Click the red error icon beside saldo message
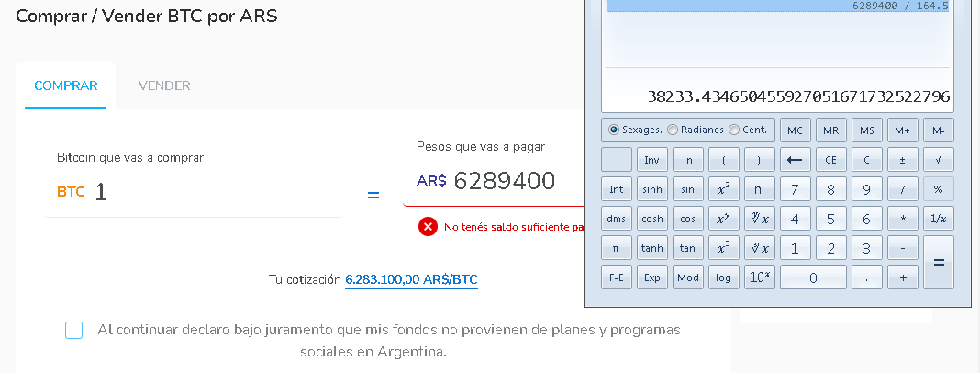Screen dimensions: 980x373 [x=429, y=227]
